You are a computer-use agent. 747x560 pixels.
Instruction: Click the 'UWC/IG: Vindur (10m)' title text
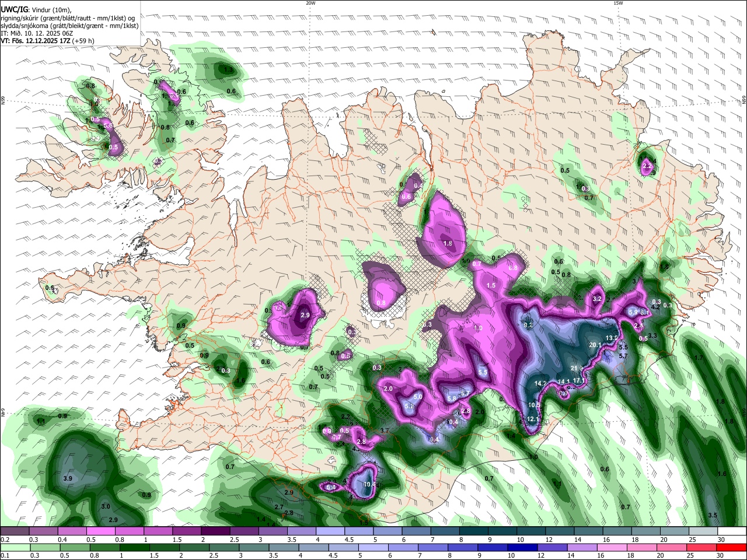36,9
